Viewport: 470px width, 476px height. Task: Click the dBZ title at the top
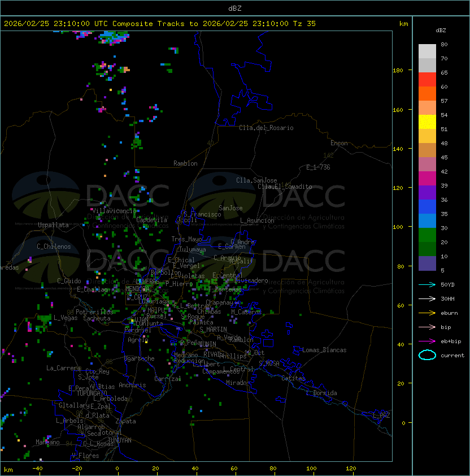pyautogui.click(x=235, y=8)
